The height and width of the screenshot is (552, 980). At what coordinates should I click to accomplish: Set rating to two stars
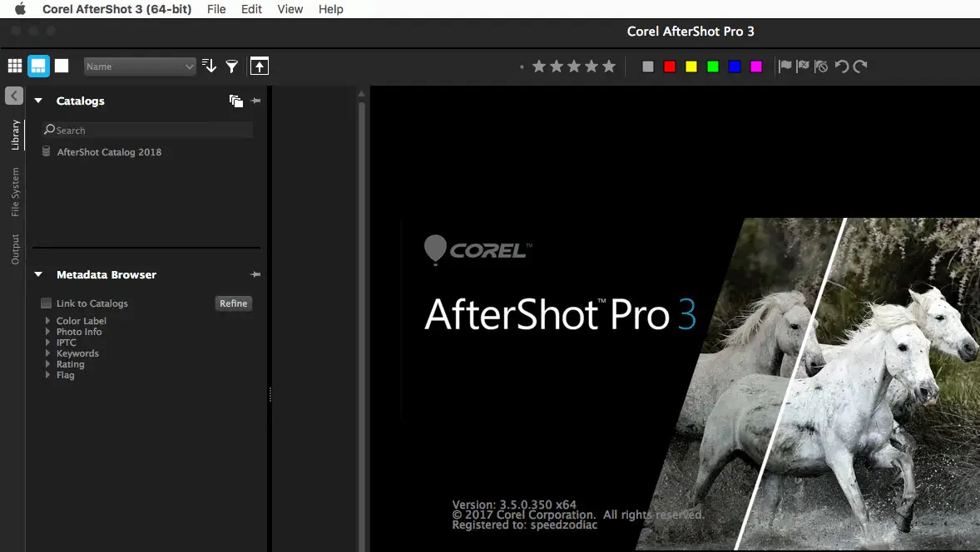[557, 67]
